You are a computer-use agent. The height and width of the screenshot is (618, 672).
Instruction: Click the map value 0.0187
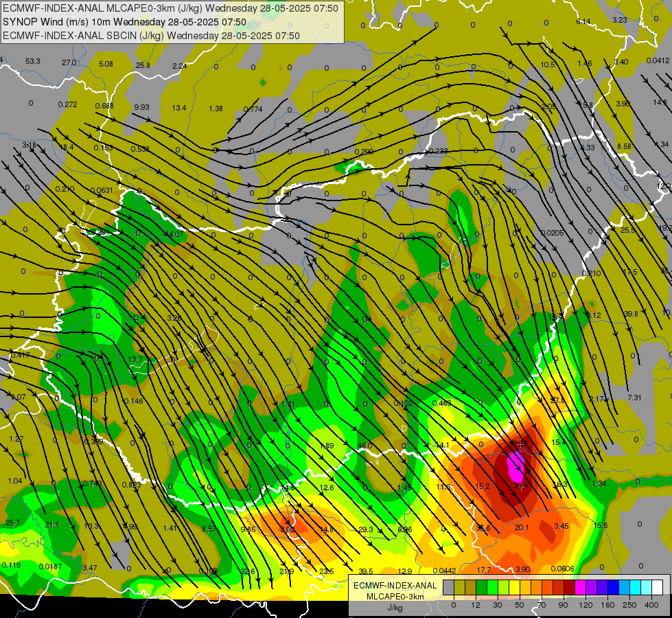click(51, 566)
